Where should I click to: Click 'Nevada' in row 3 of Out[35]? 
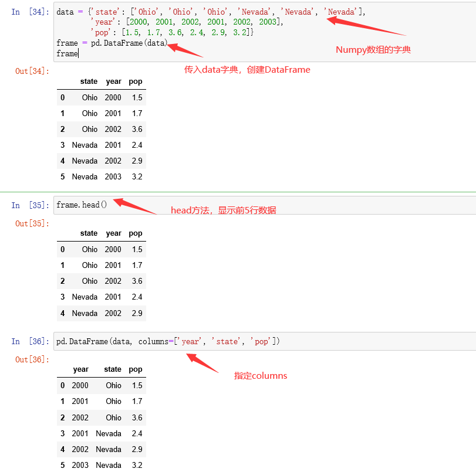pyautogui.click(x=85, y=297)
